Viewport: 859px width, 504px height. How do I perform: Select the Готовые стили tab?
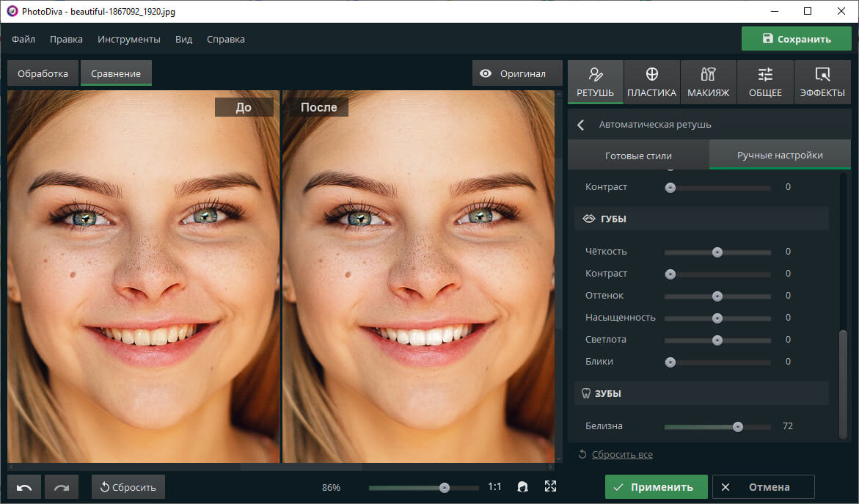[637, 156]
